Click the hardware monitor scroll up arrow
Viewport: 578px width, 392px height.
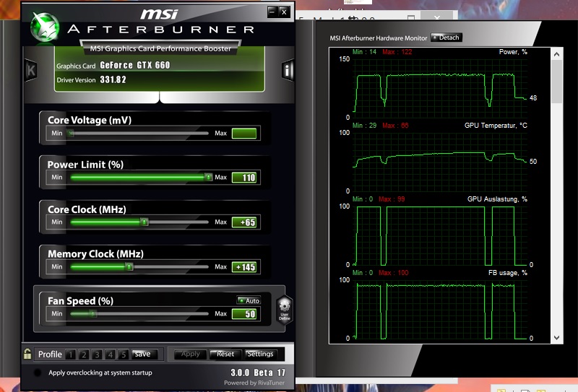pyautogui.click(x=556, y=54)
